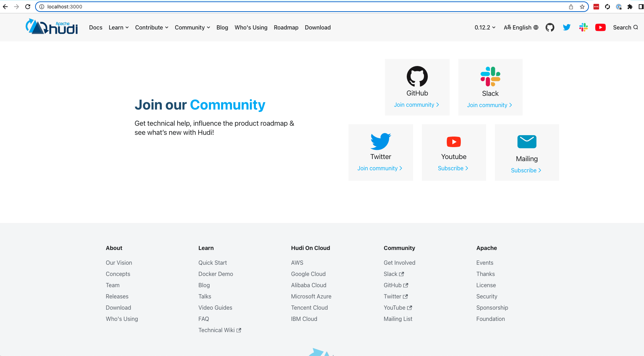This screenshot has height=356, width=644.
Task: Open Blog in the navigation bar
Action: [x=222, y=27]
